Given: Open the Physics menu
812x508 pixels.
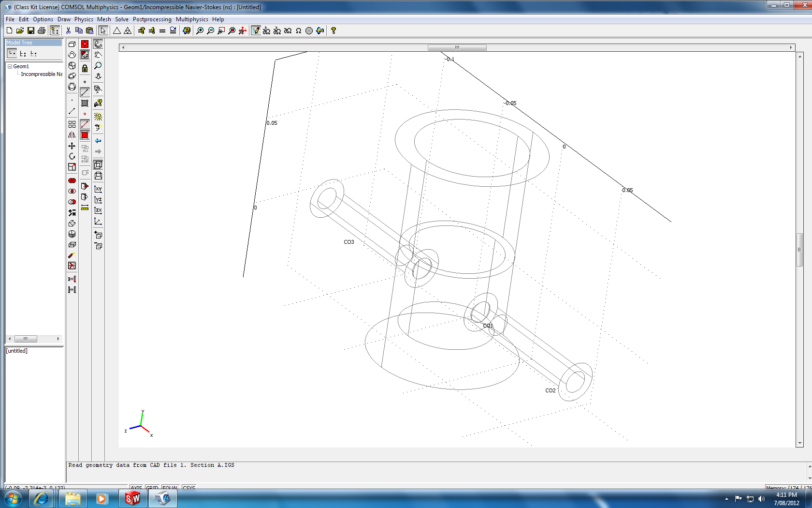Looking at the screenshot, I should [x=83, y=19].
